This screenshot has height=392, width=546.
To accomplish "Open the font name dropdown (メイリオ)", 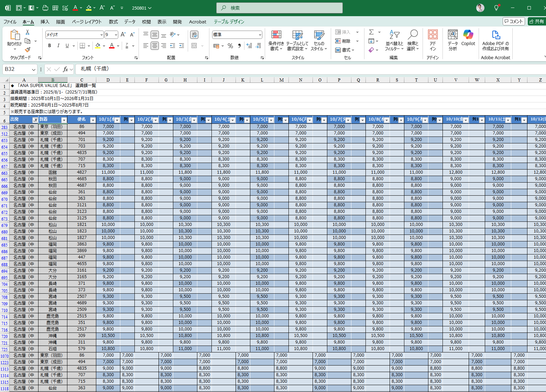I will (x=101, y=35).
